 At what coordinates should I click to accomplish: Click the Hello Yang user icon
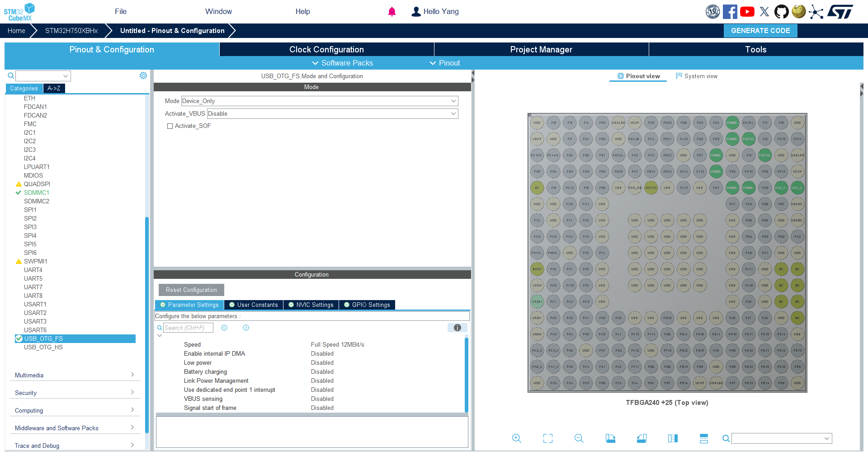coord(416,12)
